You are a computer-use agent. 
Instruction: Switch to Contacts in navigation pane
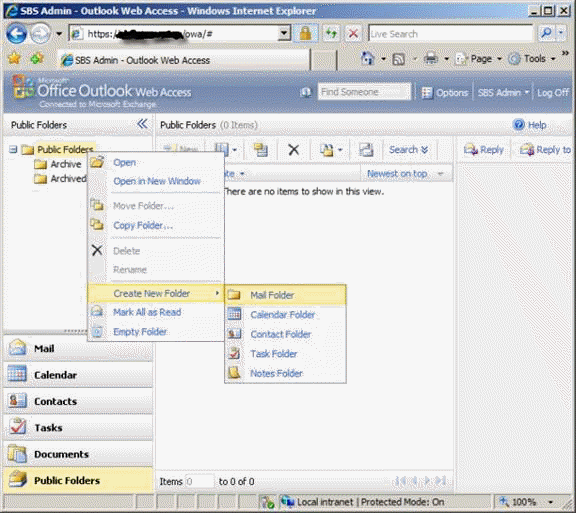(78, 401)
